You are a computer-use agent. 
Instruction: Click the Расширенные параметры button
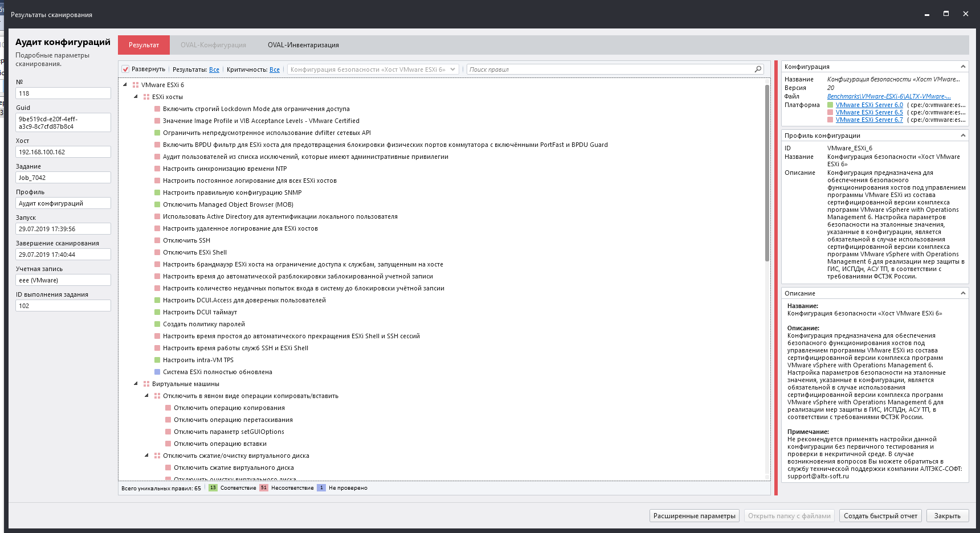[x=695, y=516]
